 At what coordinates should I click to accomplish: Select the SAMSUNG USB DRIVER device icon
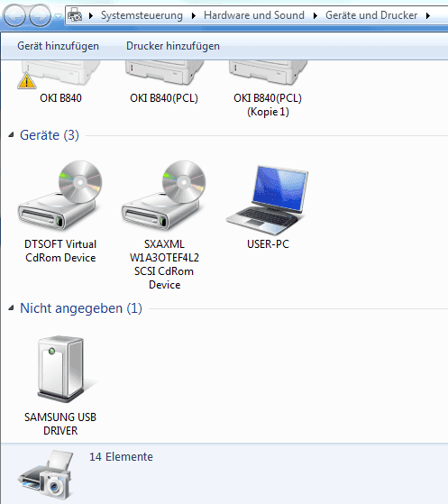(61, 369)
